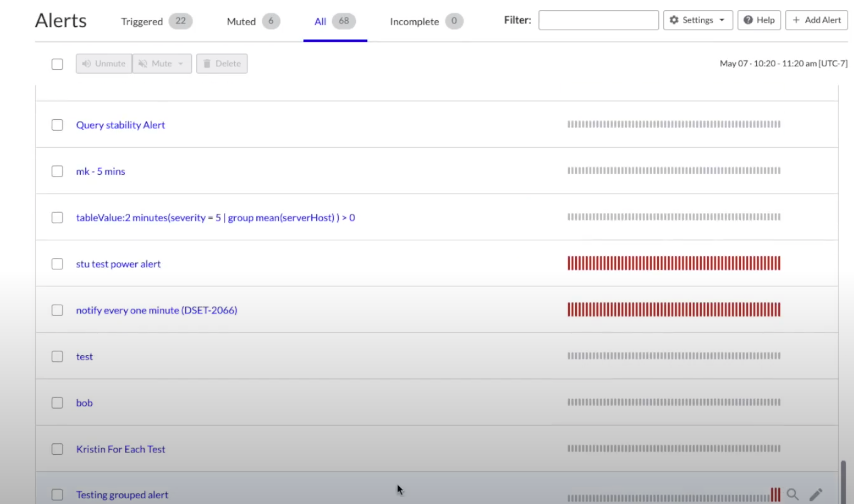The height and width of the screenshot is (504, 854).
Task: Select the All alerts tab
Action: tap(335, 21)
